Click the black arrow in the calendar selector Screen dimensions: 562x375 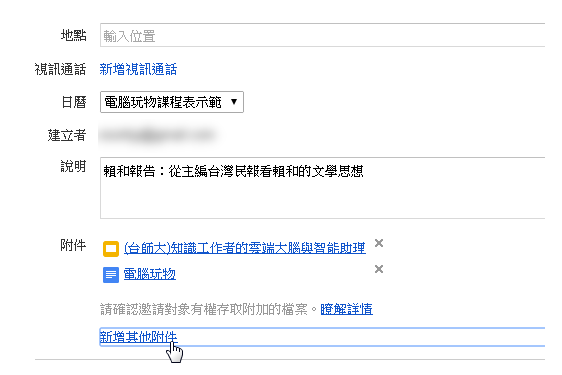[x=234, y=102]
